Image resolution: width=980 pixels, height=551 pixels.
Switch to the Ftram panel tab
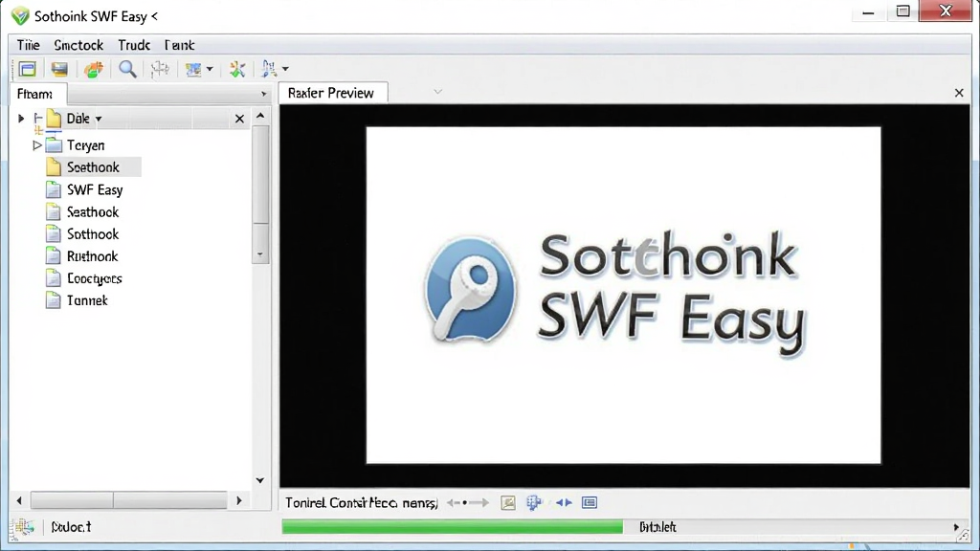37,94
